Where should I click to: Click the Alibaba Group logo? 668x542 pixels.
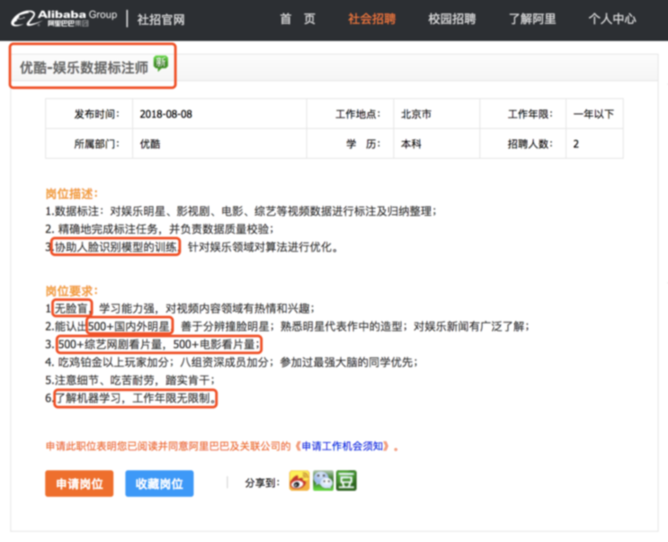(x=64, y=18)
